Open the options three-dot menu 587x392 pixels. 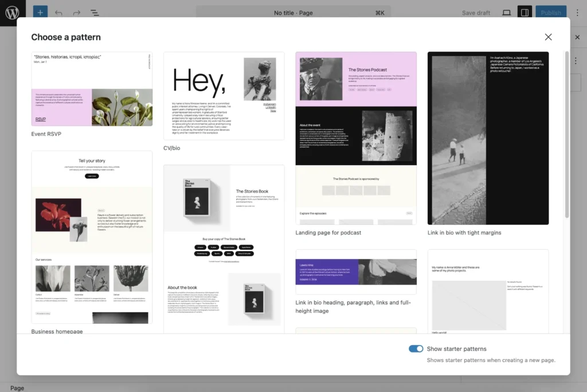click(577, 13)
